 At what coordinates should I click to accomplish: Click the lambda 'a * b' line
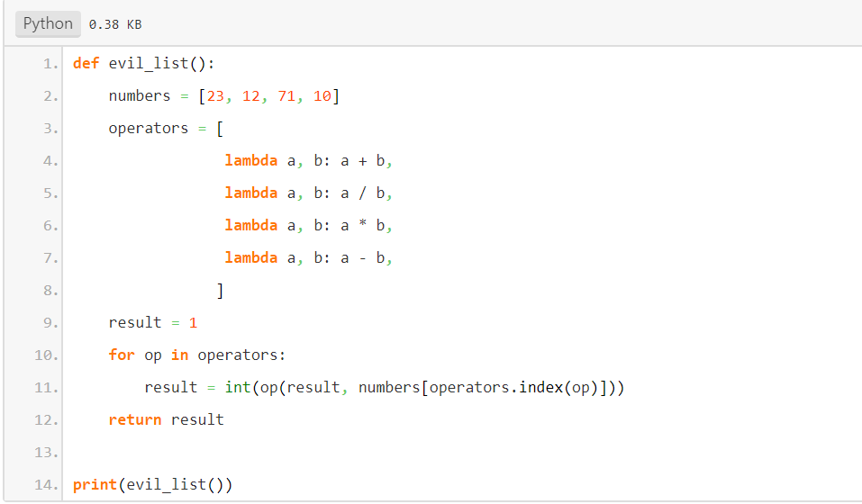[308, 226]
